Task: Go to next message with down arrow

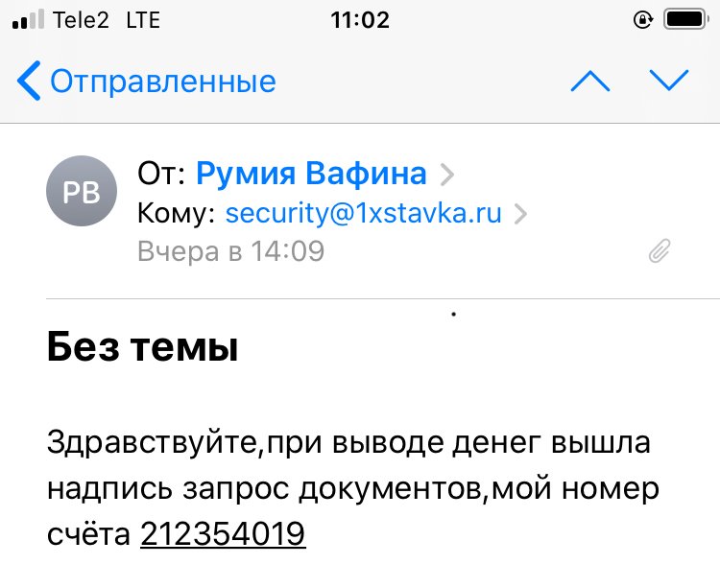Action: 669,82
